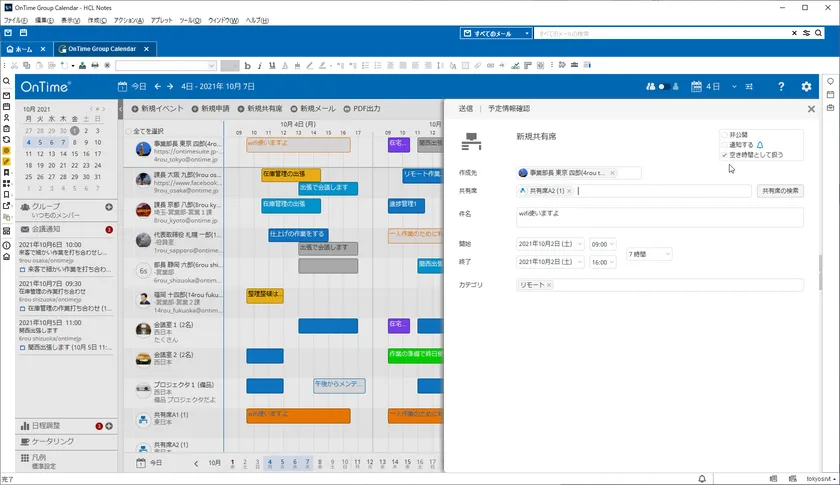Open the OnTime settings gear
Image resolution: width=840 pixels, height=485 pixels.
tap(806, 87)
